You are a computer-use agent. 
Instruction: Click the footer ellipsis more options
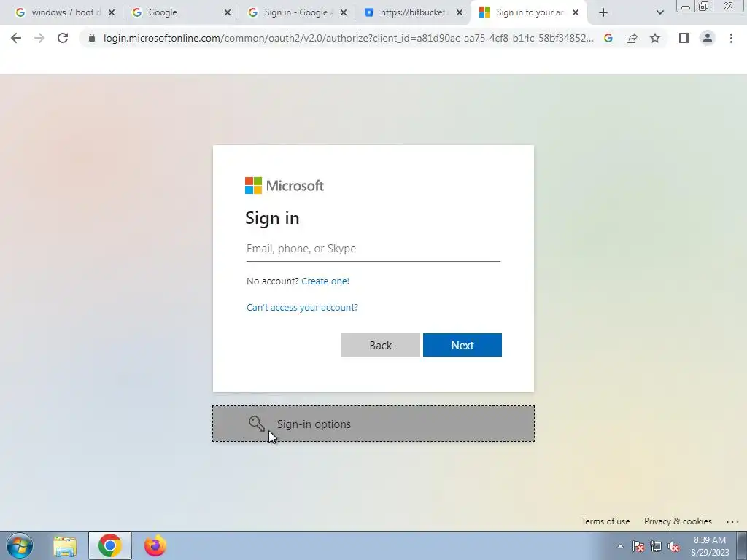coord(732,521)
